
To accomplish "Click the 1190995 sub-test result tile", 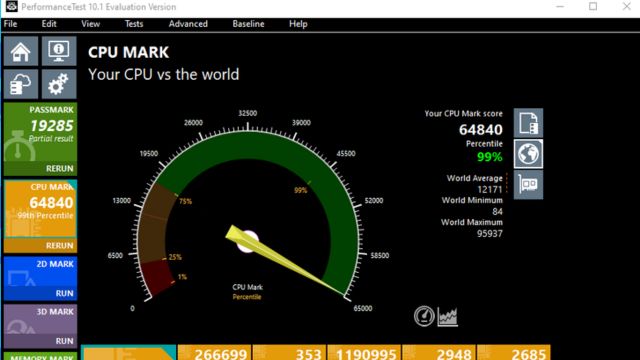I will (364, 353).
